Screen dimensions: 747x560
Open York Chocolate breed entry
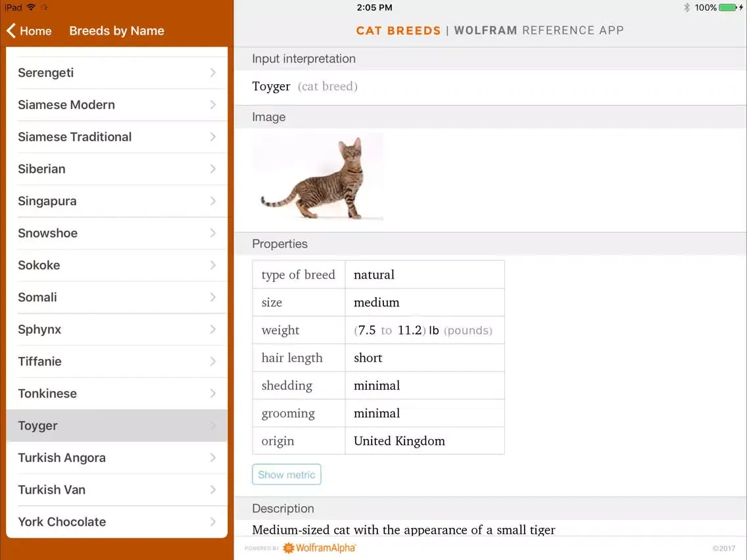(x=117, y=522)
